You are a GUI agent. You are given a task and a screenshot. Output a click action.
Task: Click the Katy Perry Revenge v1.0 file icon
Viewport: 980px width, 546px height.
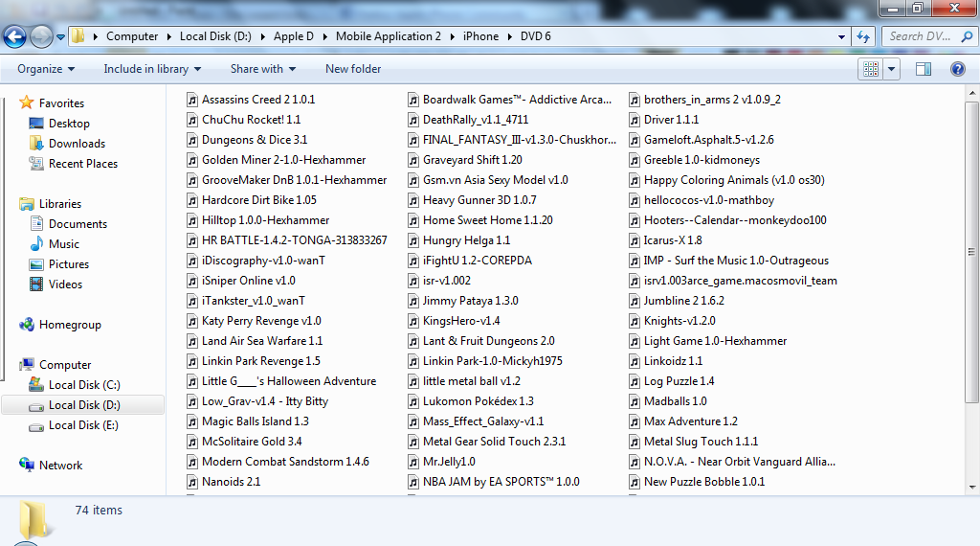coord(191,321)
